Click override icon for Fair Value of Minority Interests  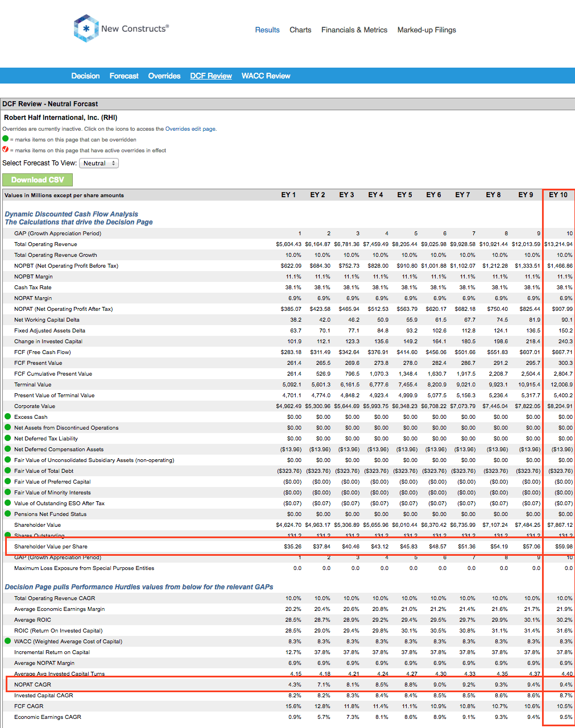tap(8, 492)
